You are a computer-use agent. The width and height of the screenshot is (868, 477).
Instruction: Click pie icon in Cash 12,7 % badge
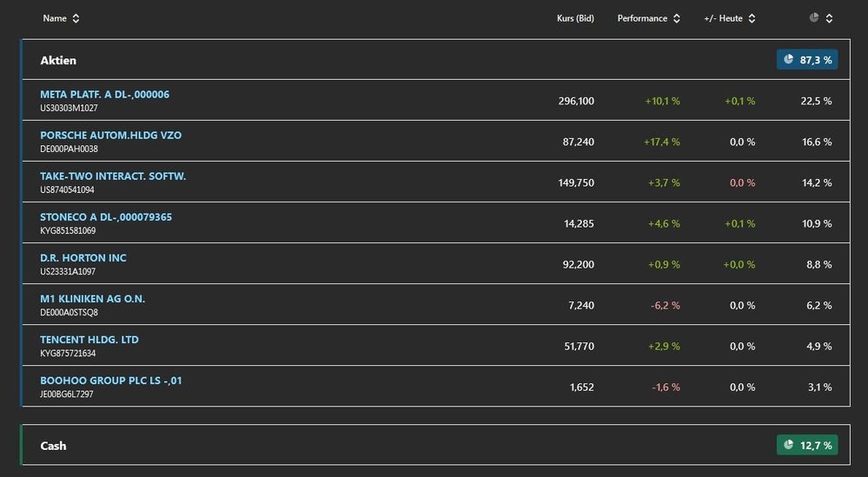point(789,445)
